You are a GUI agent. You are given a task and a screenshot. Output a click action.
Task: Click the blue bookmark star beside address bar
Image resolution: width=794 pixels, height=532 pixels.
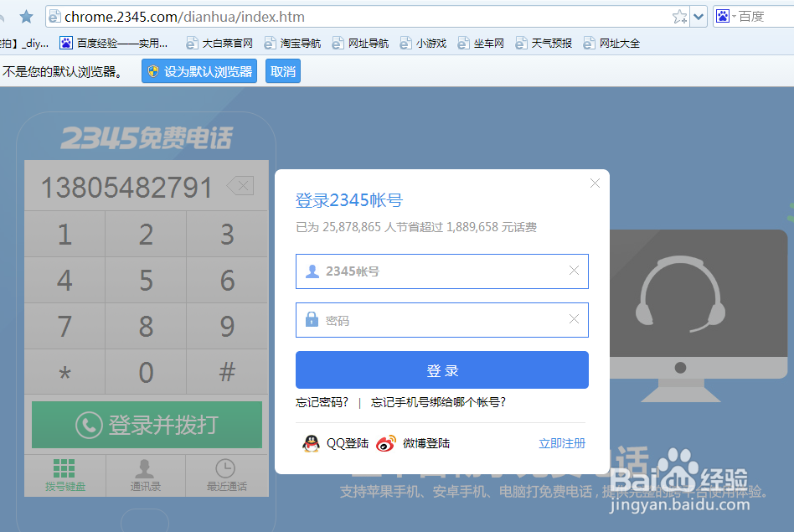point(26,18)
